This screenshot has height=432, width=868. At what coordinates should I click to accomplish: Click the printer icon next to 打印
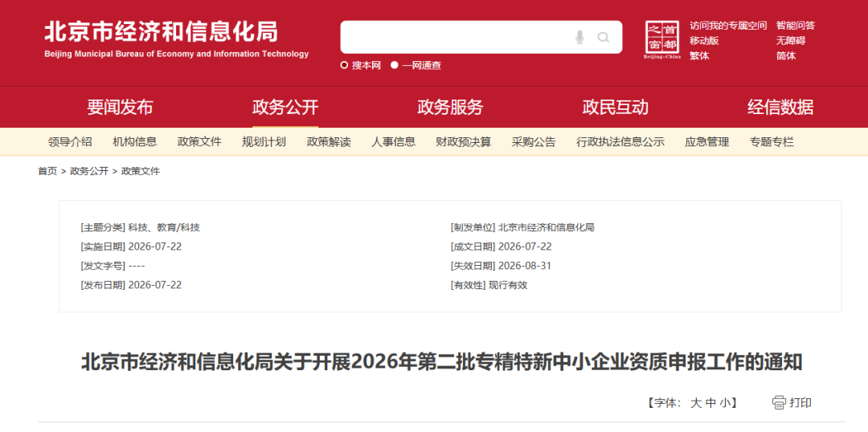[x=779, y=402]
